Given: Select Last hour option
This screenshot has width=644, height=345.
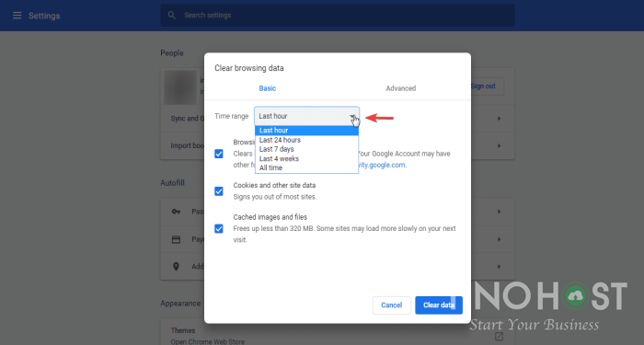Looking at the screenshot, I should click(x=306, y=131).
